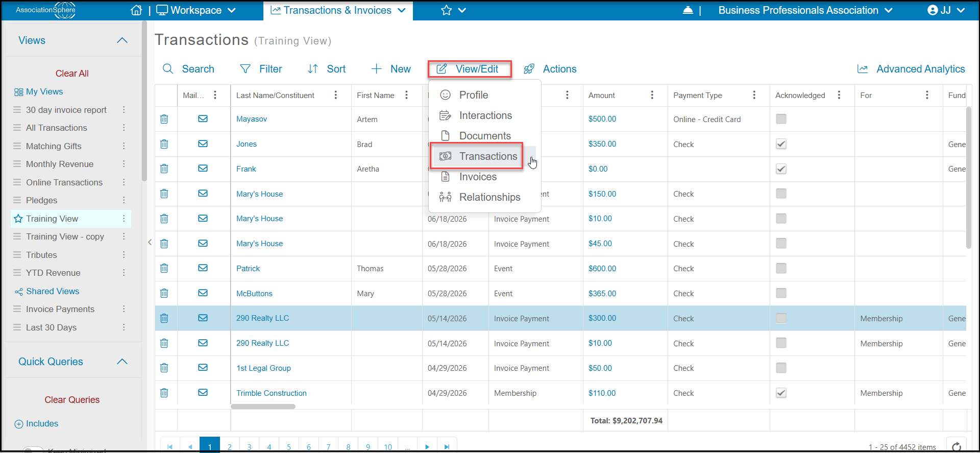The width and height of the screenshot is (980, 453).
Task: Delete the 1st Legal Group transaction
Action: 164,368
